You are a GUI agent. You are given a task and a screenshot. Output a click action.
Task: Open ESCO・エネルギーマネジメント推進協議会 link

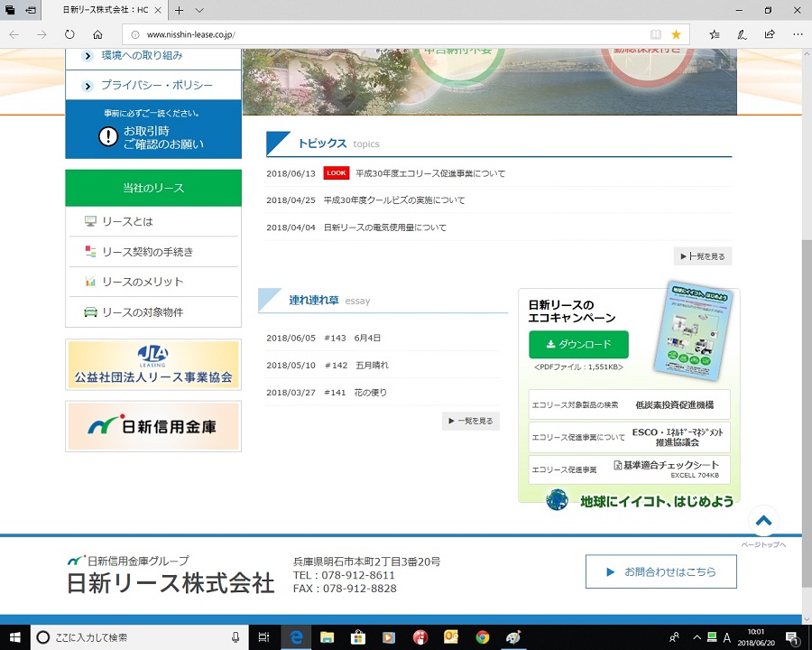tap(629, 437)
